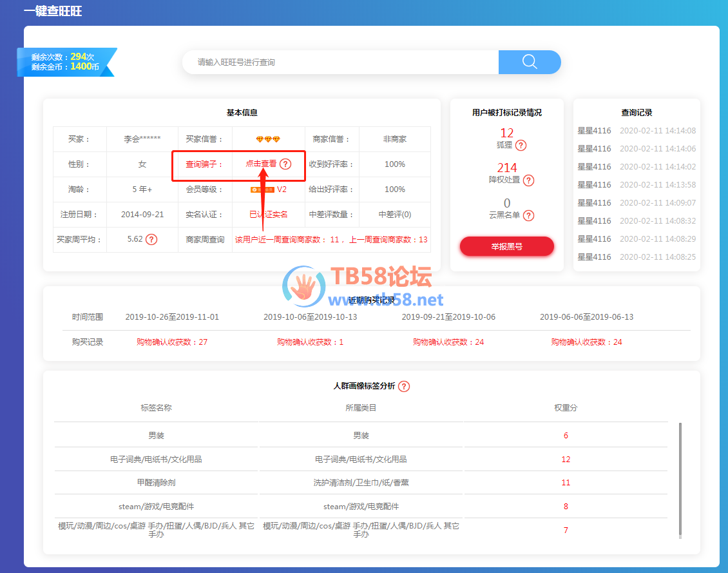Viewport: 728px width, 573px height.
Task: Select query record dated 14:08:25
Action: (637, 257)
